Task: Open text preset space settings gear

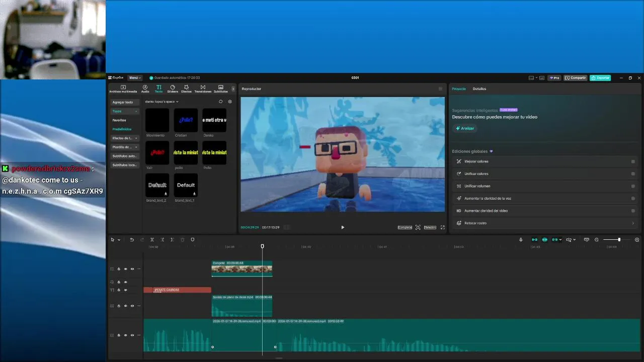Action: click(x=230, y=102)
